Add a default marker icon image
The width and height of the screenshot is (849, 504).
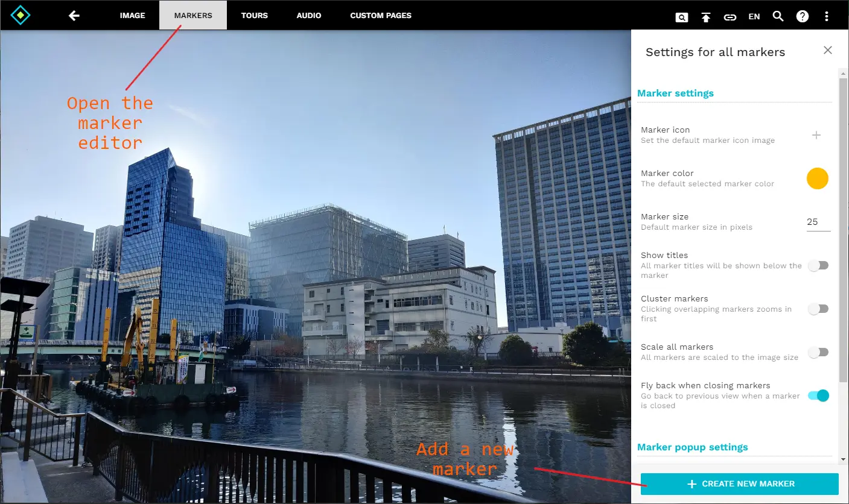pyautogui.click(x=816, y=135)
